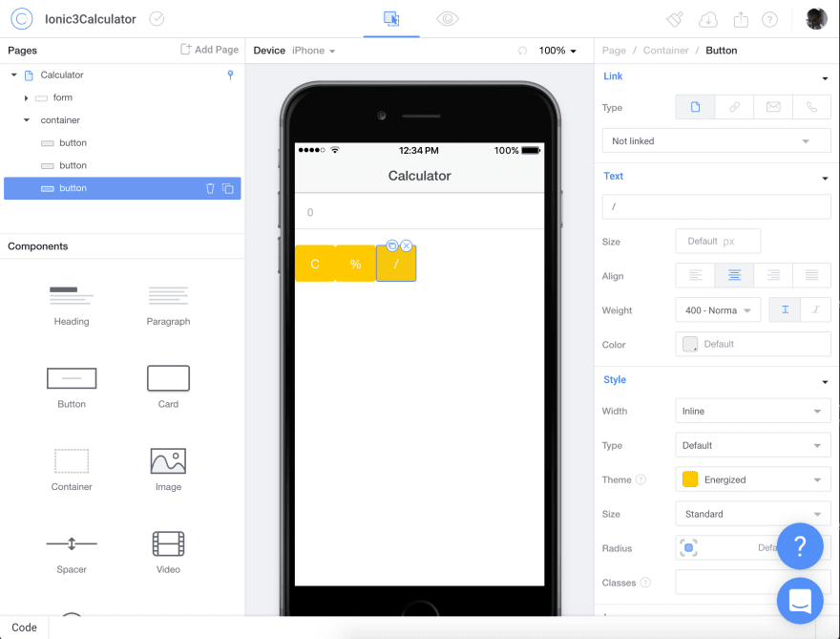
Task: Open the Not linked dropdown
Action: click(x=716, y=141)
